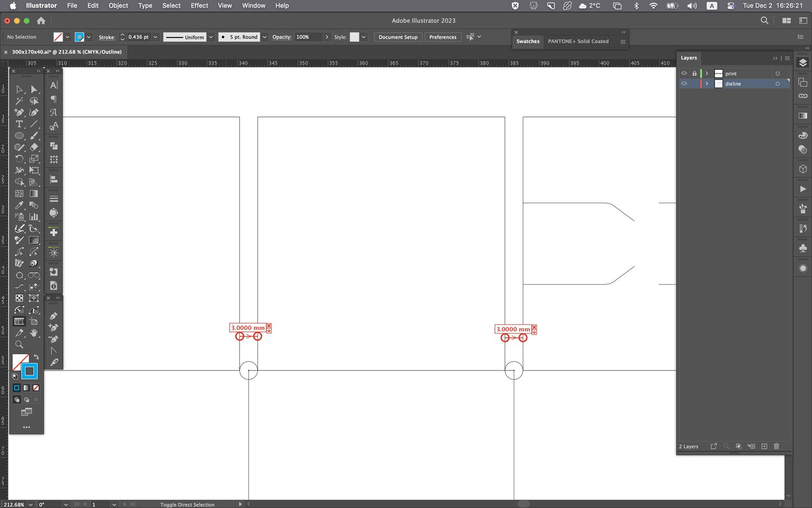
Task: Set paint mode to Gradient
Action: tap(26, 388)
